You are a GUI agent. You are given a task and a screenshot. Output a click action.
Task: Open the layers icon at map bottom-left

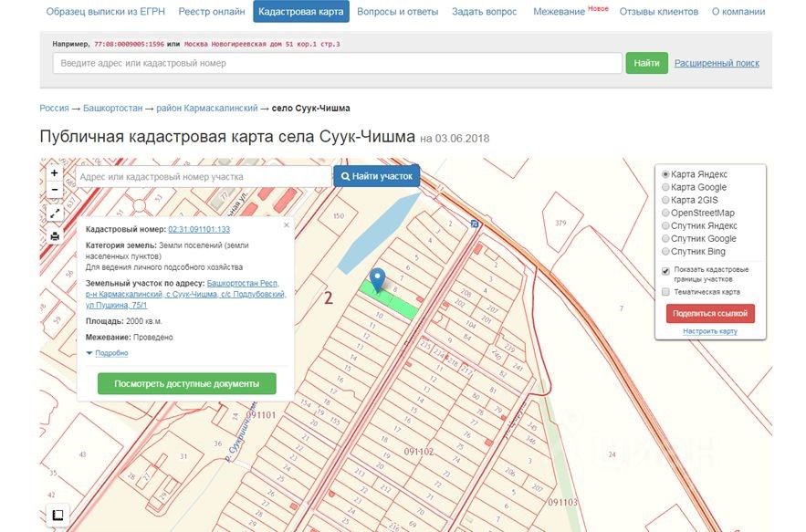(58, 515)
